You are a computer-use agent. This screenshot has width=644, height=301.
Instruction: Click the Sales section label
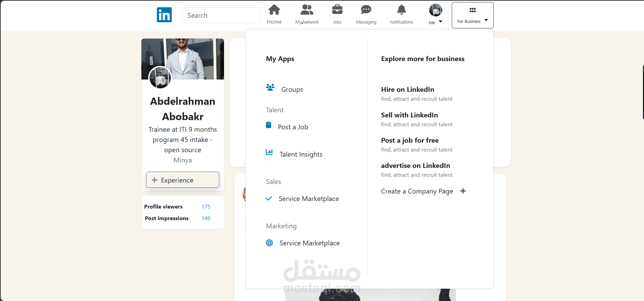[274, 182]
